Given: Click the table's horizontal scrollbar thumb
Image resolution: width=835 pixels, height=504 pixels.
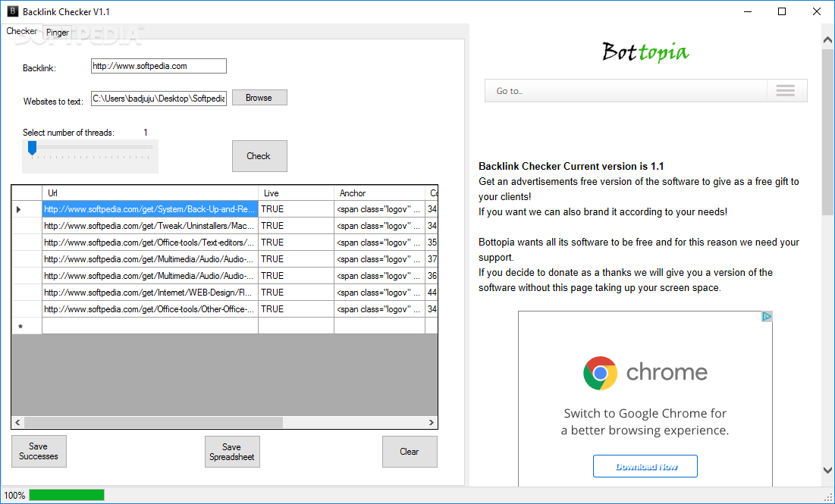Looking at the screenshot, I should [x=153, y=423].
